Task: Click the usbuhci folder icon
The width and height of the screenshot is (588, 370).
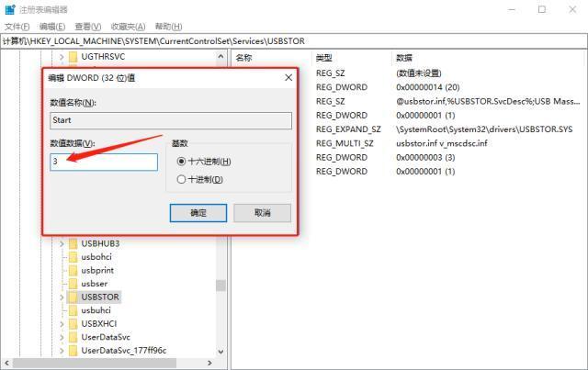Action: click(x=73, y=310)
